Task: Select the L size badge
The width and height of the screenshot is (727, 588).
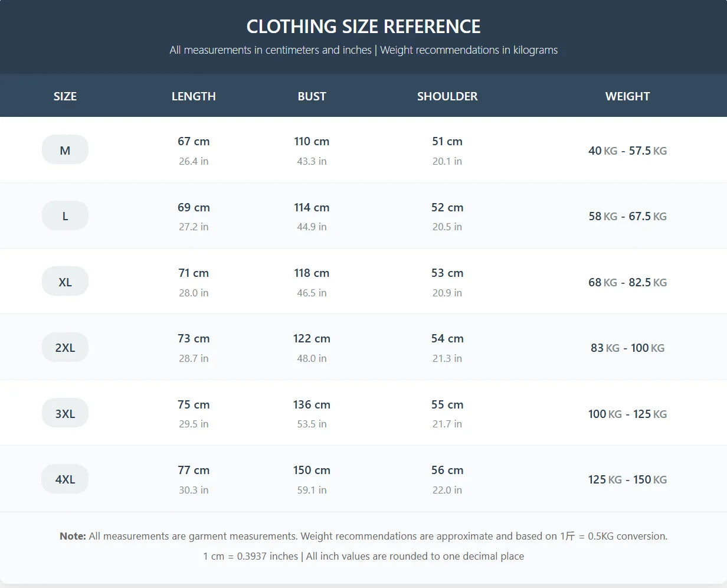Action: 65,216
